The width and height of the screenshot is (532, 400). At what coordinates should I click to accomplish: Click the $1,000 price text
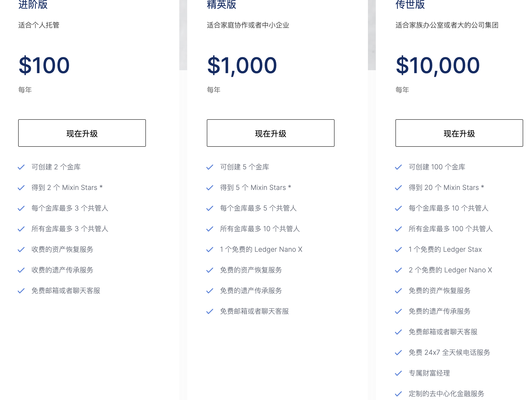242,65
